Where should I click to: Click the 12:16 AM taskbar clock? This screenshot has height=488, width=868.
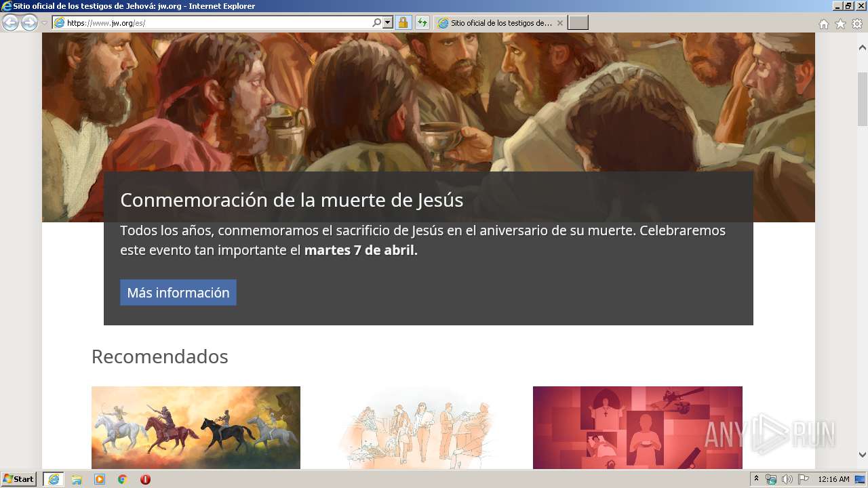click(x=833, y=479)
